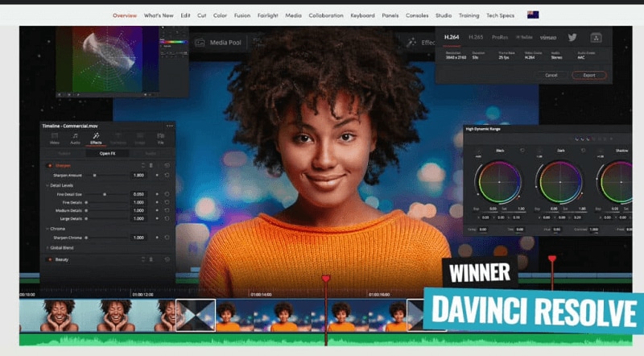Go to Panels page
The width and height of the screenshot is (644, 356).
pos(390,15)
